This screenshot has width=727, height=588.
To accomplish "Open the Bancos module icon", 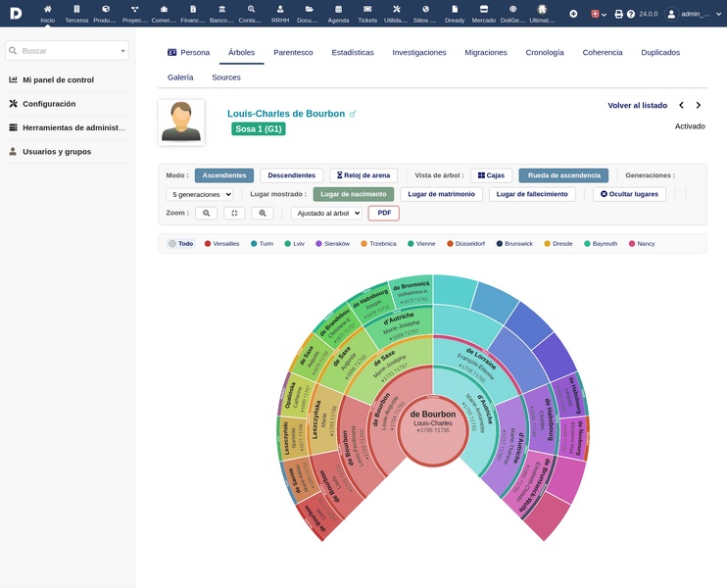I will (x=221, y=9).
